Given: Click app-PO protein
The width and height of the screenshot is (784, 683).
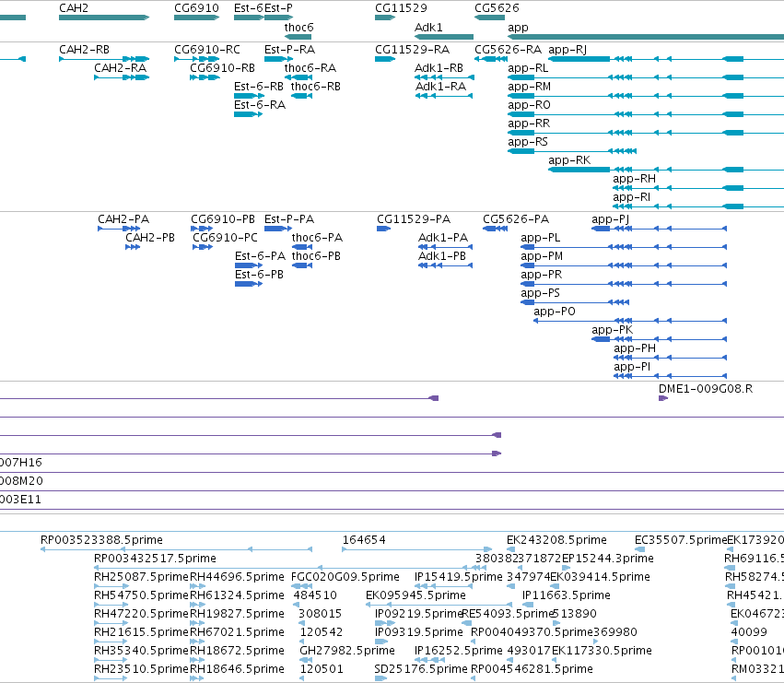Looking at the screenshot, I should point(630,321).
